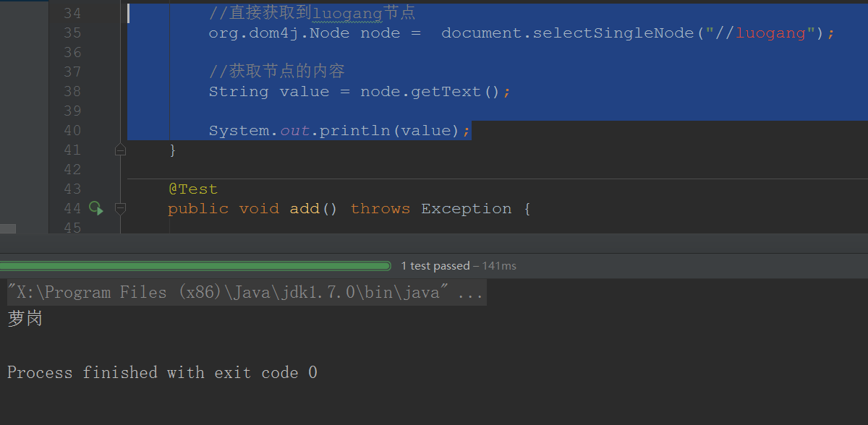Run the add() test via gutter icon
This screenshot has width=868, height=425.
tap(96, 208)
